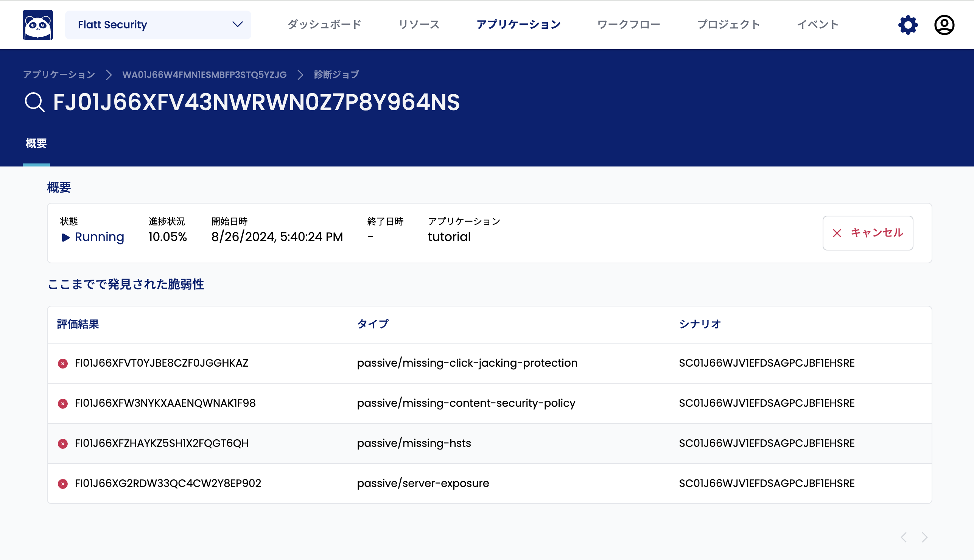Open finding FI01J66XFZHAYKZ5SH1X2FQGT6QH
Image resolution: width=974 pixels, height=560 pixels.
point(162,443)
